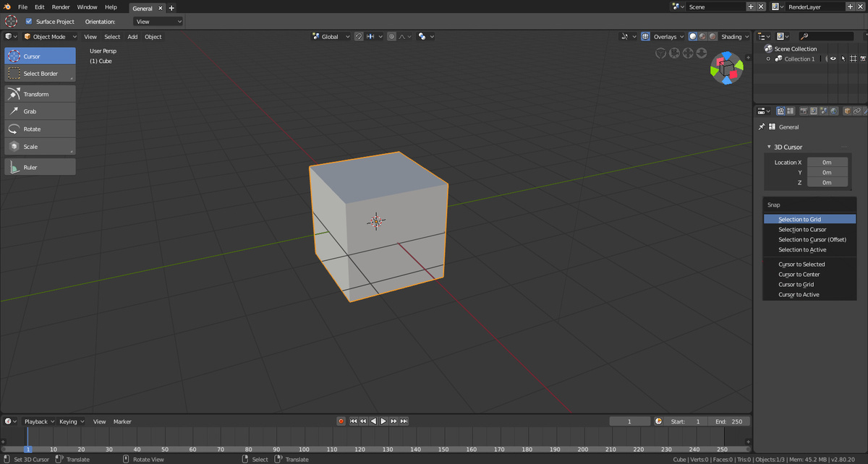Click the Blender logo icon
The width and height of the screenshot is (868, 464).
(7, 7)
